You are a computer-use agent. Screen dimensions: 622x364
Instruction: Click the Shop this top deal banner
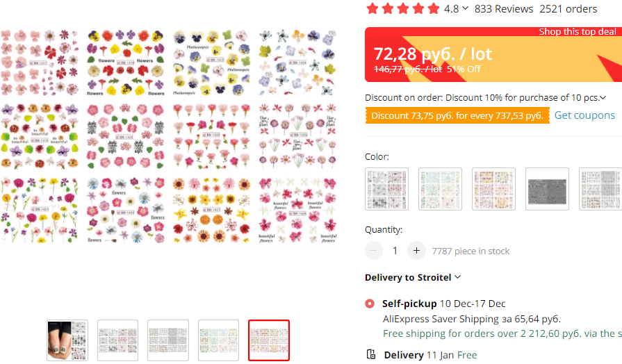(578, 32)
